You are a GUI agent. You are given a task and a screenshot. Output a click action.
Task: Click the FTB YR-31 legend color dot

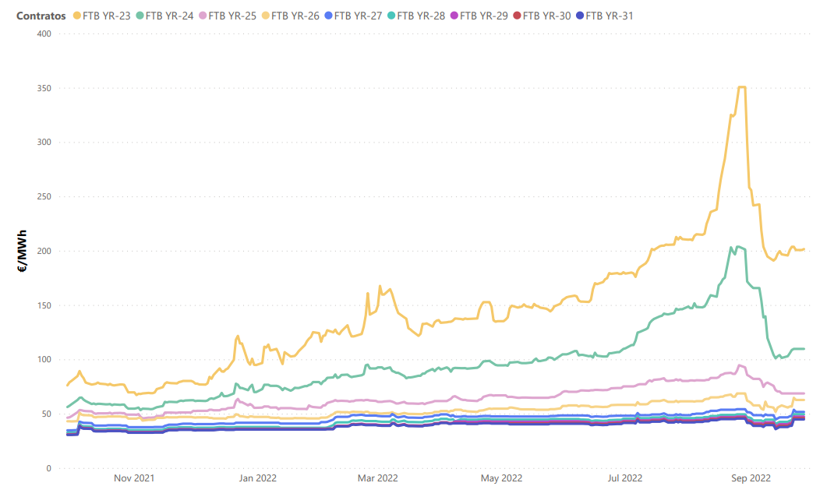tap(580, 16)
